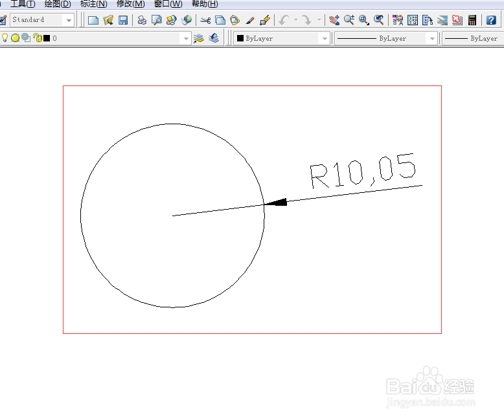Open the 工具(T) menu
Image resolution: width=504 pixels, height=420 pixels.
[23, 4]
